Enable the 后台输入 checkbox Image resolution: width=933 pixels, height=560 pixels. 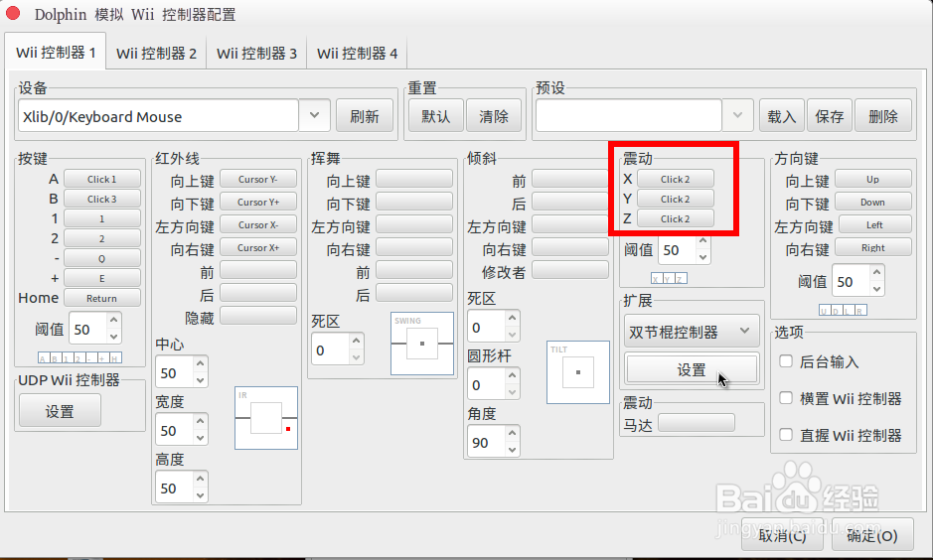pyautogui.click(x=786, y=360)
